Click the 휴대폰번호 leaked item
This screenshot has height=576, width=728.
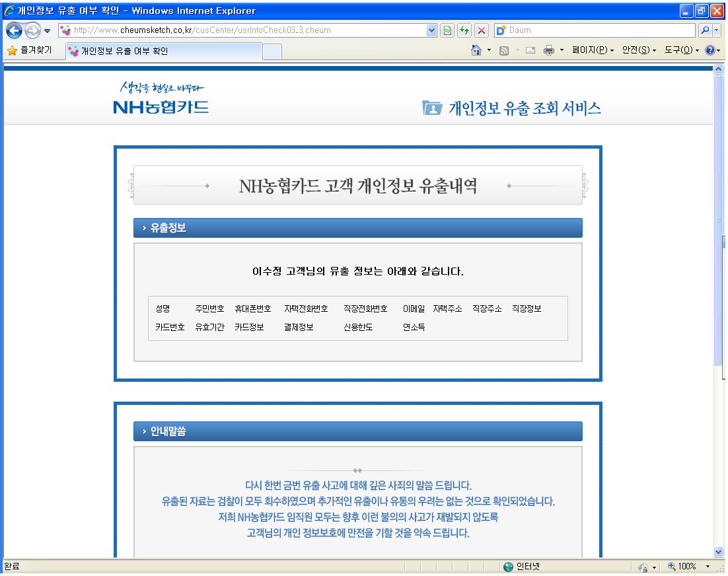point(252,308)
